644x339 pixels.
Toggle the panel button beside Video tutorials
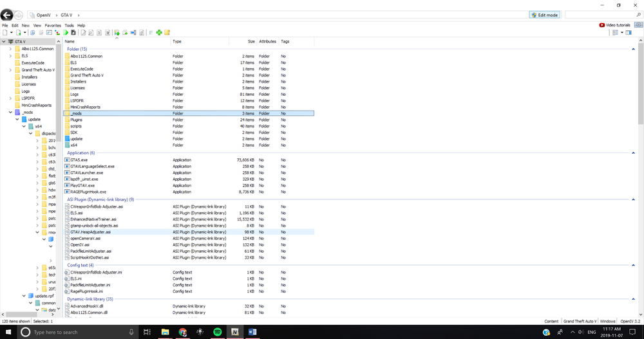point(639,25)
